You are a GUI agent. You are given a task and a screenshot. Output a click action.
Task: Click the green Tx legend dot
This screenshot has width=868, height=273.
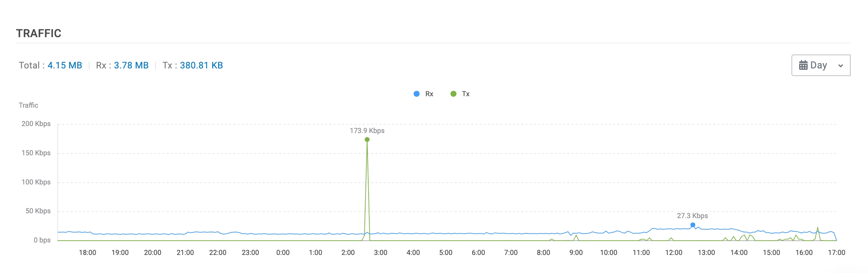(x=453, y=94)
